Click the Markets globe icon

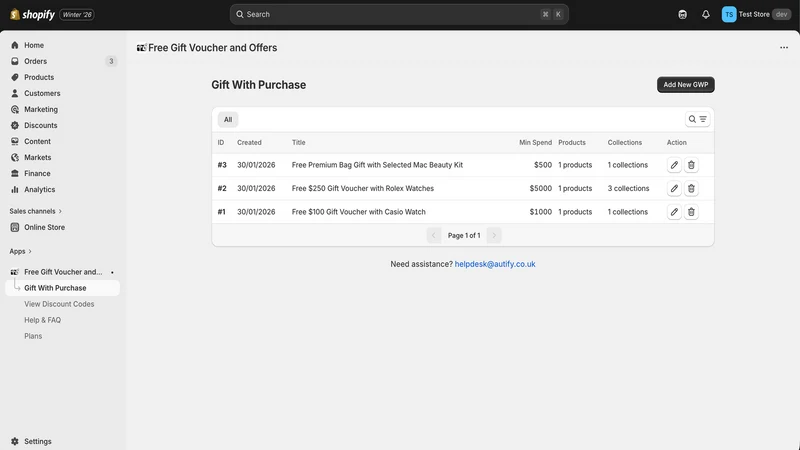15,157
